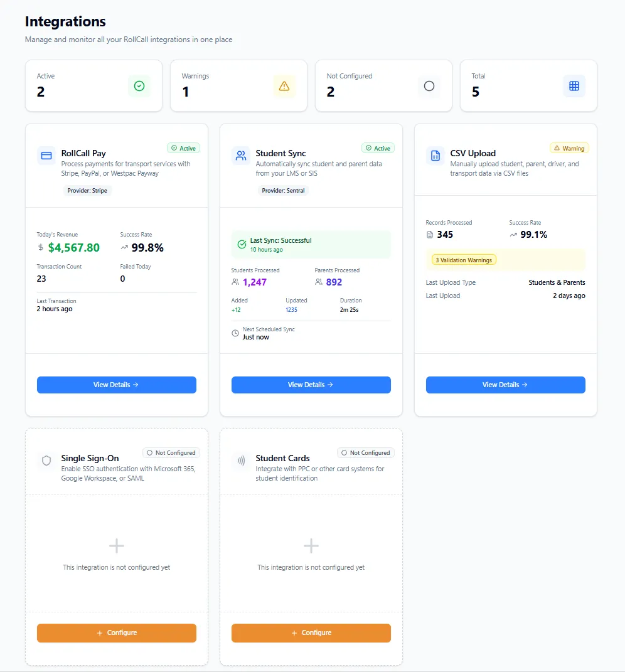Click the clock icon by Next Scheduled Sync
625x672 pixels.
click(235, 333)
